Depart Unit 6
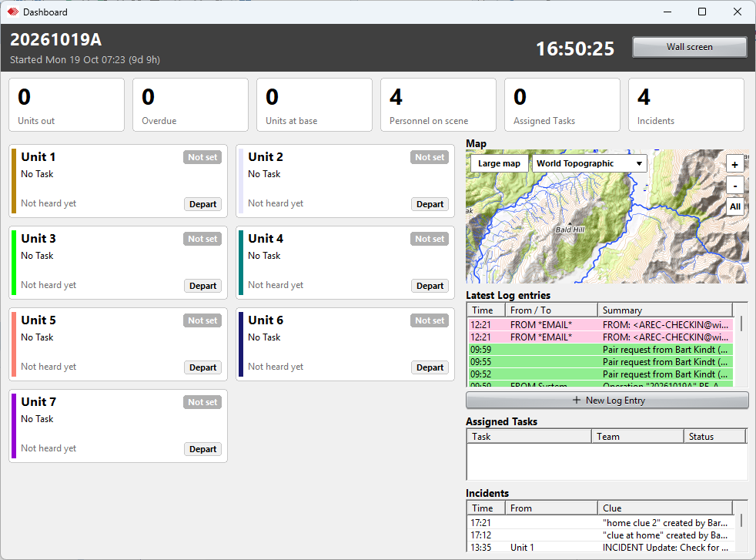756x560 pixels. pyautogui.click(x=430, y=367)
